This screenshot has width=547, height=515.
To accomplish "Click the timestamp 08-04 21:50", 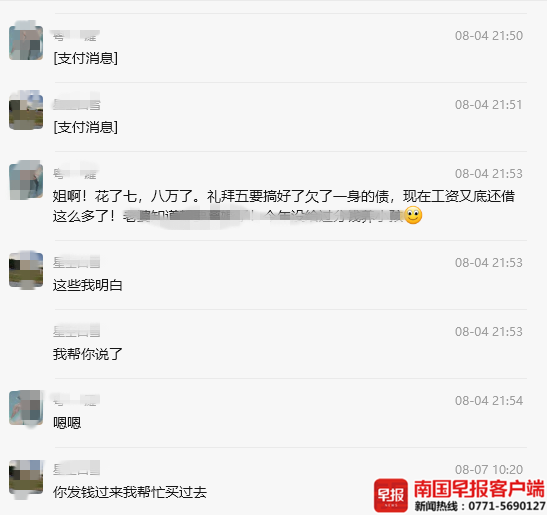I will coord(489,36).
